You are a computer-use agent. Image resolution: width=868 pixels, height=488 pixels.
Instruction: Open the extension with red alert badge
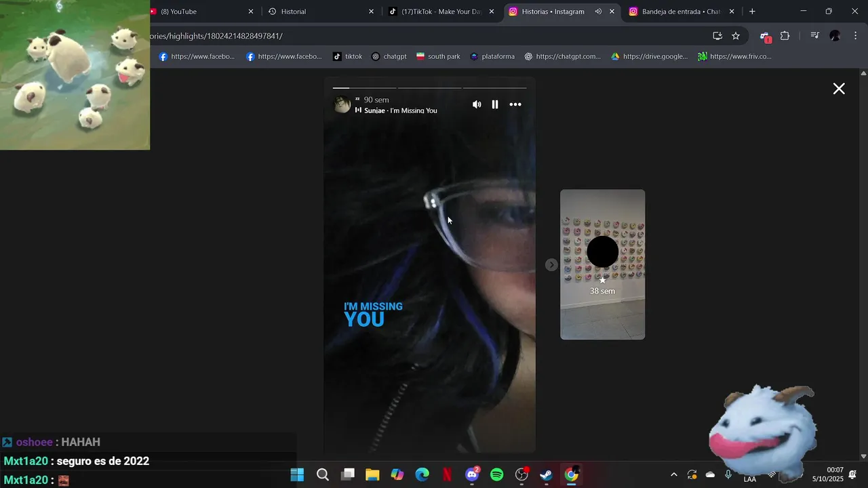click(x=765, y=37)
